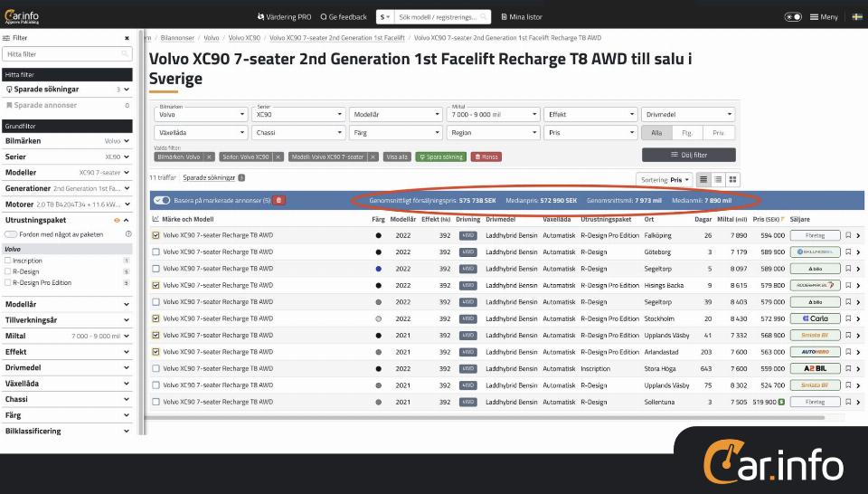Toggle the dark mode switch in header
Image resolution: width=868 pixels, height=494 pixels.
click(x=793, y=17)
